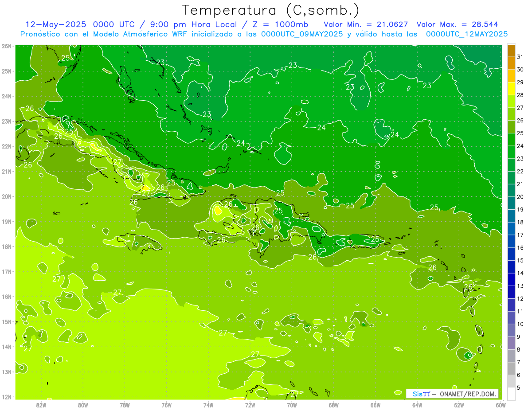This screenshot has height=411, width=532.
Task: Click the 70W longitude axis label
Action: [x=292, y=404]
